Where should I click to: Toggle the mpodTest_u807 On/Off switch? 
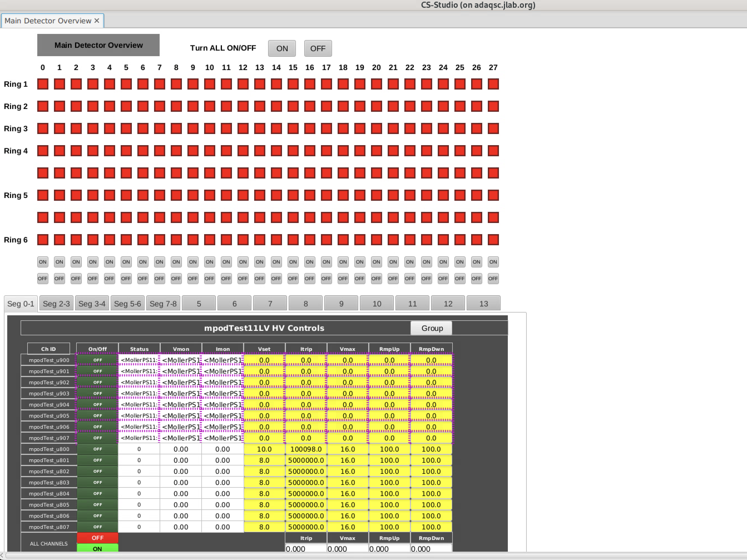point(98,527)
